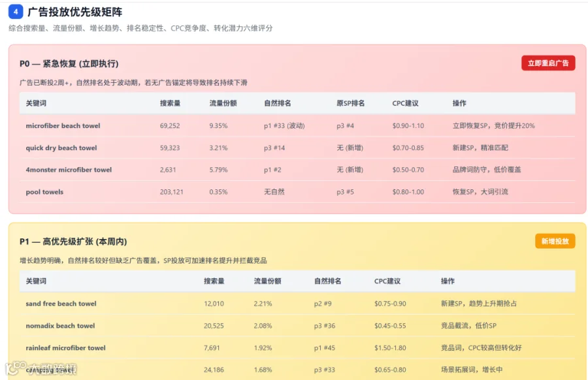Click keyword quick dry beach towel
This screenshot has height=380, width=588.
(61, 148)
